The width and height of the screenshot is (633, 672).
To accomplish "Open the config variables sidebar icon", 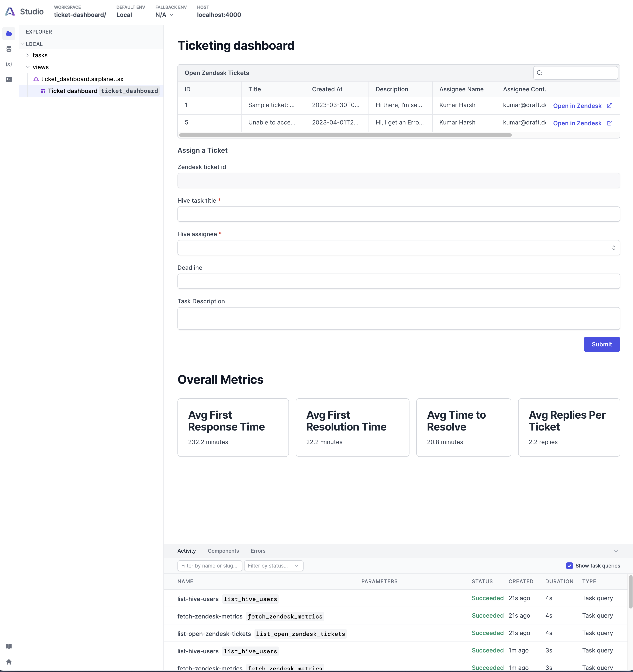I will click(9, 64).
